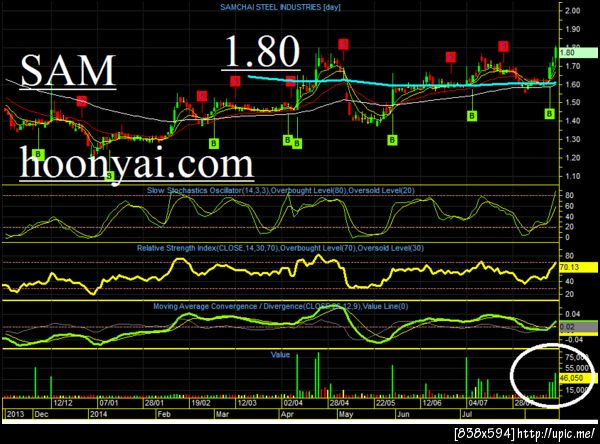Click the Relative Strength Index panel title
This screenshot has width=600, height=444.
point(280,248)
